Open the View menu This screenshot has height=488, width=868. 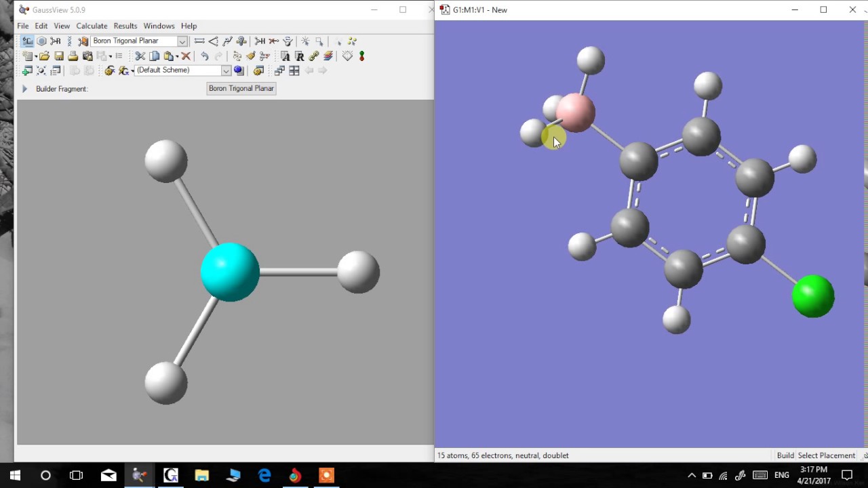point(62,26)
